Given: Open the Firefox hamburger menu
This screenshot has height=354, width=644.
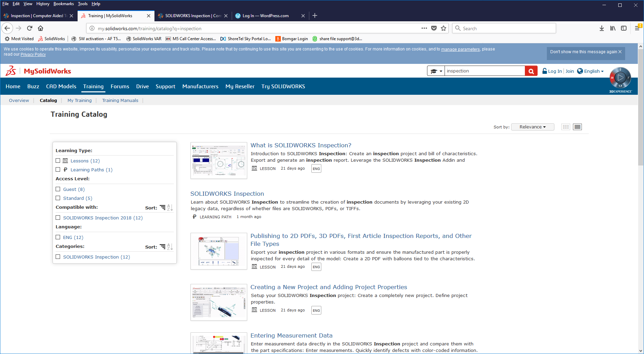Looking at the screenshot, I should [637, 28].
